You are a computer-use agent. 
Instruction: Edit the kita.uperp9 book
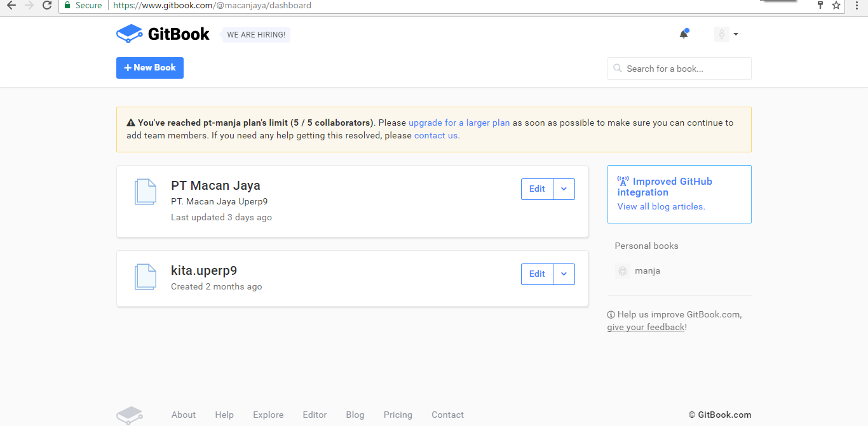[x=537, y=274]
